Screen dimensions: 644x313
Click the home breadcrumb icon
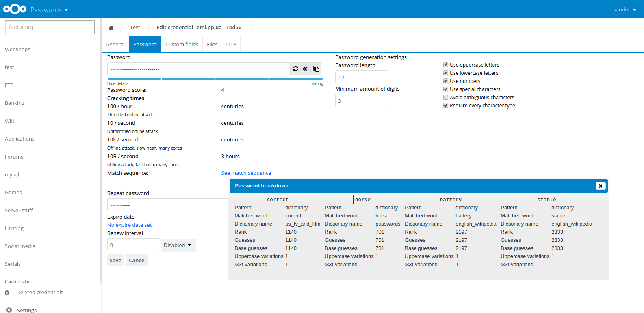(111, 28)
